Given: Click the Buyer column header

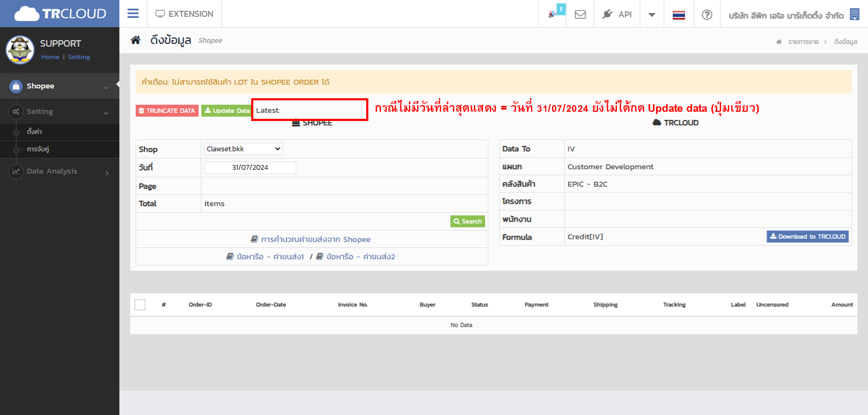Looking at the screenshot, I should [x=427, y=305].
